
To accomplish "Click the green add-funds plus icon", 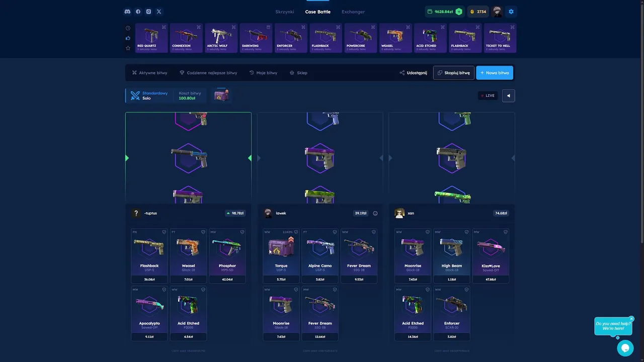I will (459, 12).
